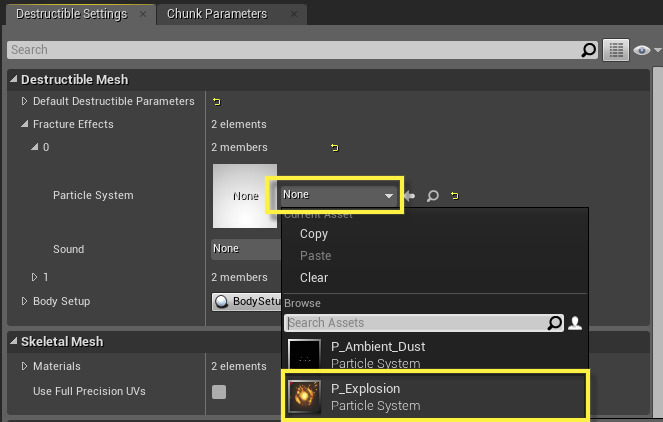Click the asset picker view options icon

575,323
